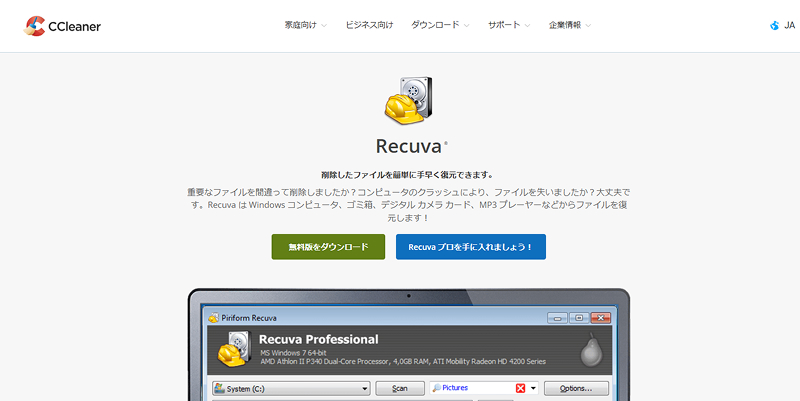Click the Recuva page heading

408,146
